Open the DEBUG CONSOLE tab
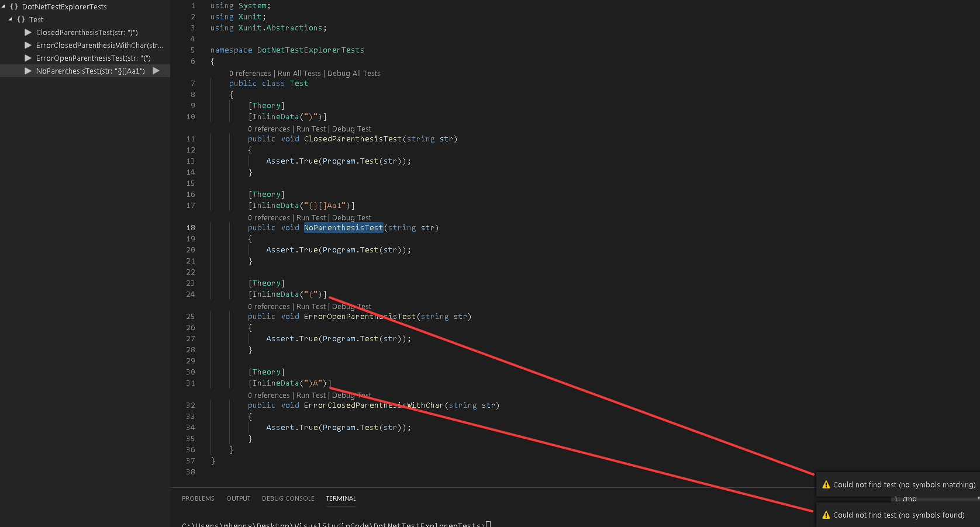980x527 pixels. coord(288,498)
